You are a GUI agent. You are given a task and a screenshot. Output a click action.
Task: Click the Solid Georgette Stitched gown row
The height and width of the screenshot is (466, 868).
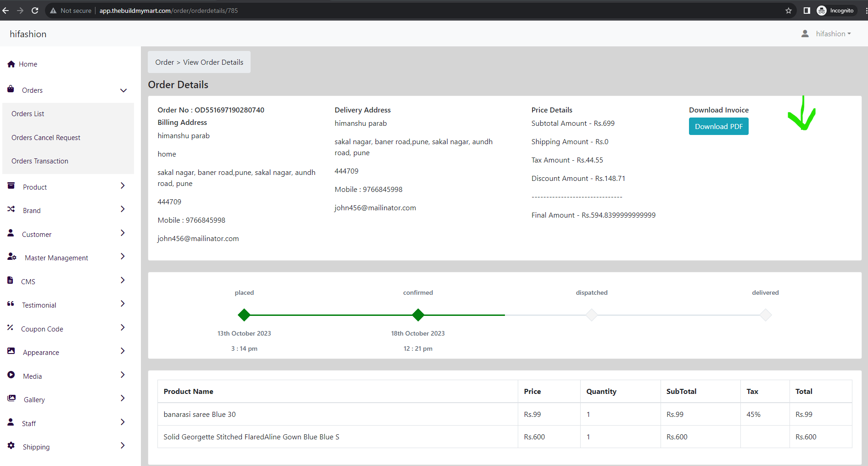(x=505, y=437)
